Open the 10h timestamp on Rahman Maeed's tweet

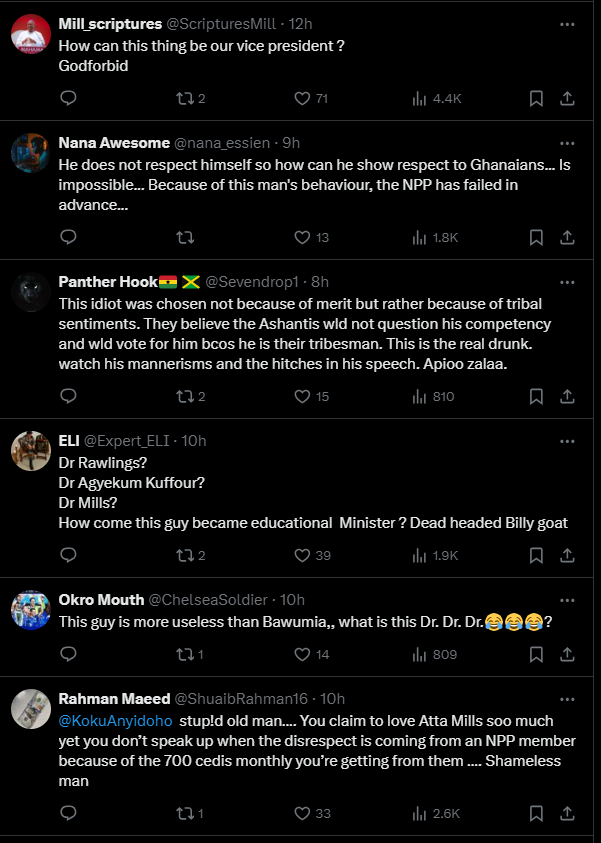(x=333, y=698)
